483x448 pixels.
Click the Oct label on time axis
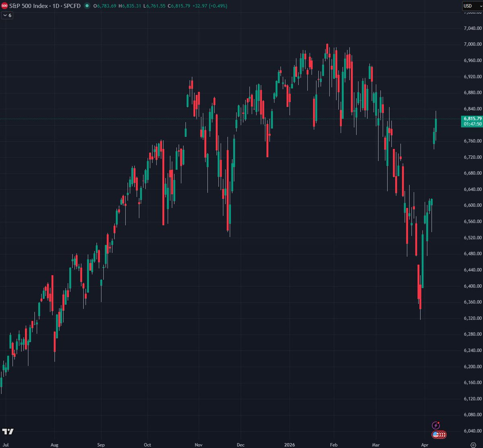[148, 445]
